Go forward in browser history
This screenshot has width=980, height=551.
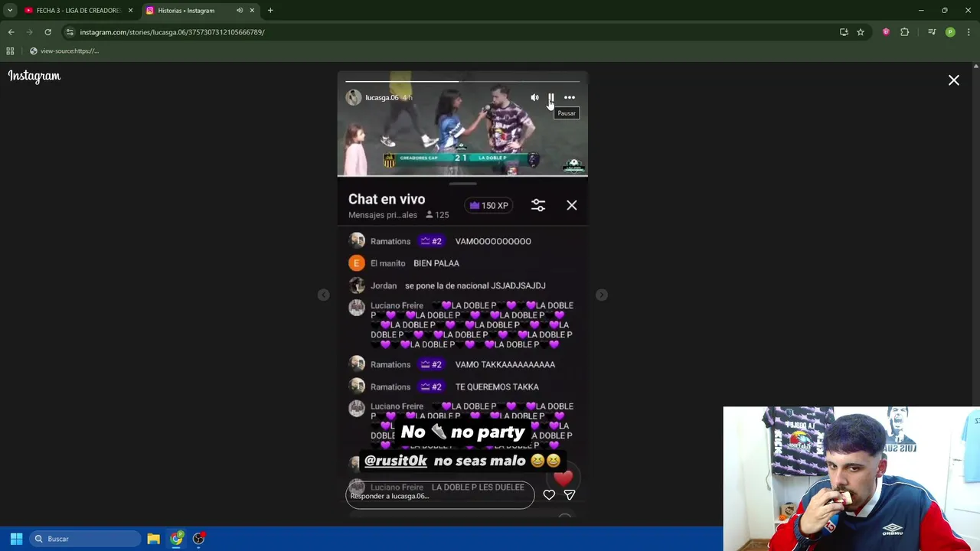pyautogui.click(x=29, y=32)
